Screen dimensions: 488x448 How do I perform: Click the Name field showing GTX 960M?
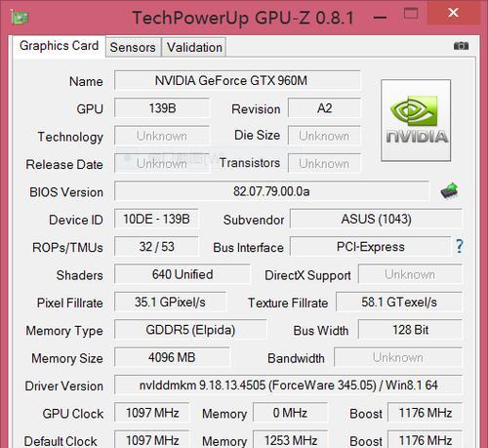237,80
